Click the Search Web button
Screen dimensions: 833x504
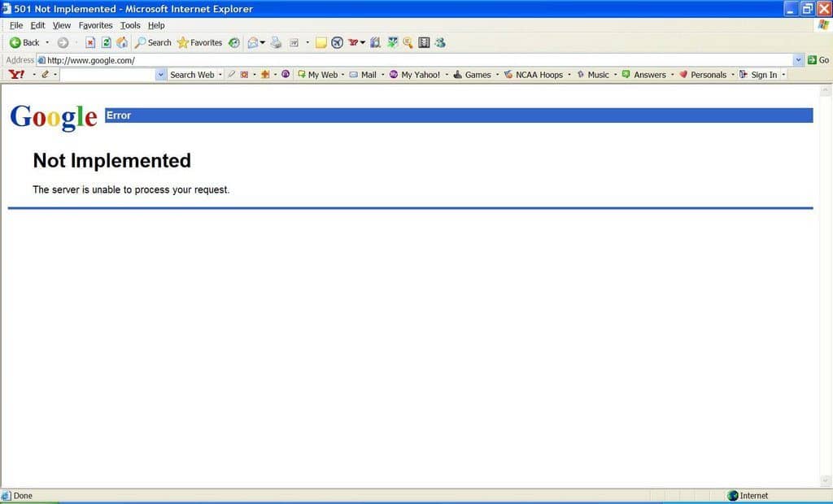click(x=192, y=74)
